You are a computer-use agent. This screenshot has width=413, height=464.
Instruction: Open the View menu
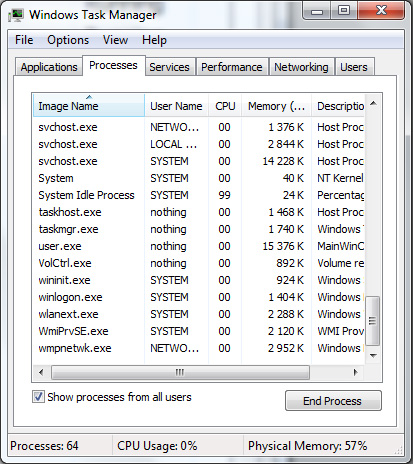tap(115, 40)
